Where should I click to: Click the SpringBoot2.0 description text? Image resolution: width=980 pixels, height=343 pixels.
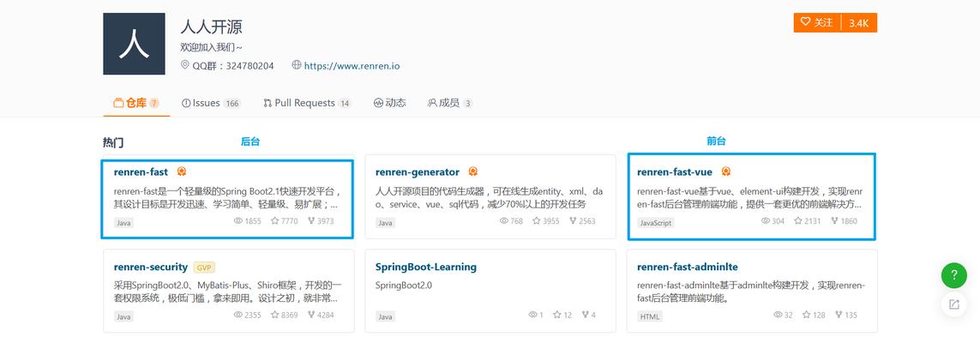(x=404, y=286)
